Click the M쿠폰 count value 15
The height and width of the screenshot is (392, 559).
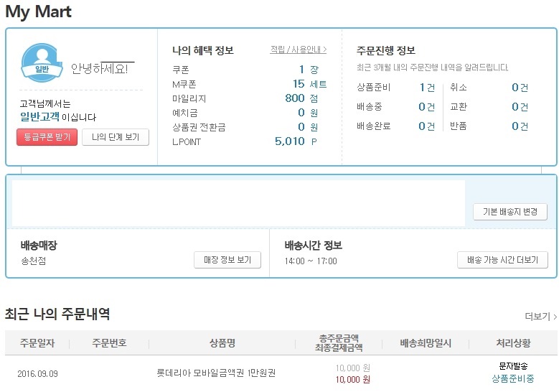click(x=299, y=84)
